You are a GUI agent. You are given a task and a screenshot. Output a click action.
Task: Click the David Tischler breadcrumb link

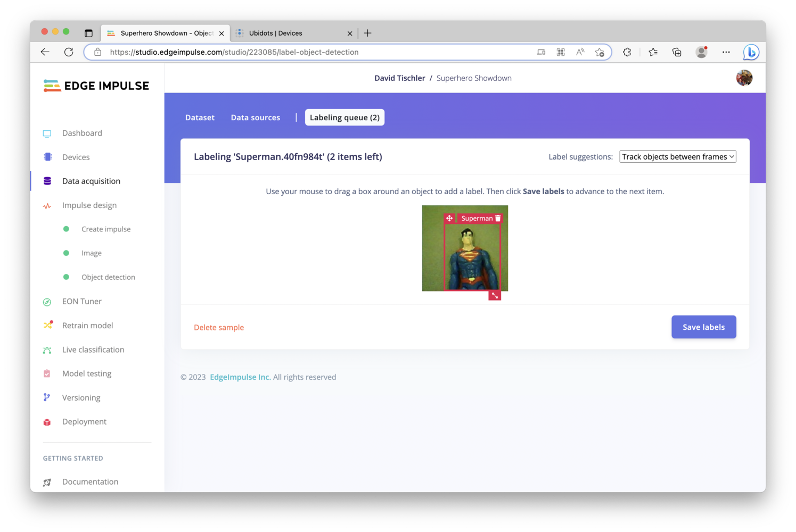[x=399, y=78]
